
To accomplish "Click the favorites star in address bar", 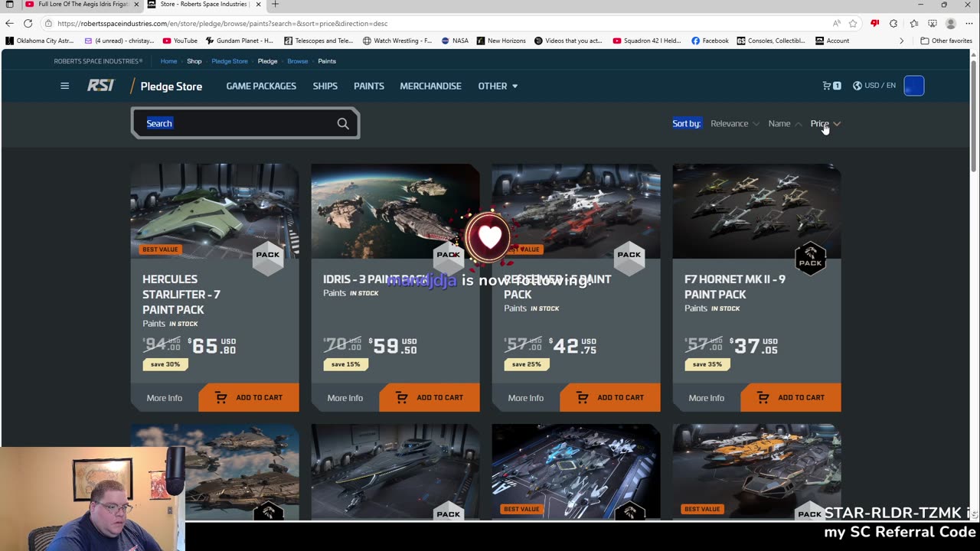I will [853, 24].
